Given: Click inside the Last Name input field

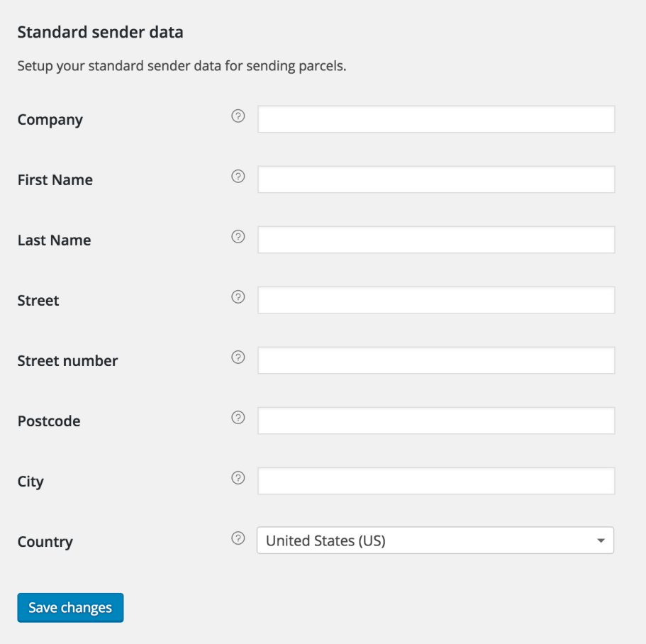Looking at the screenshot, I should [x=435, y=239].
